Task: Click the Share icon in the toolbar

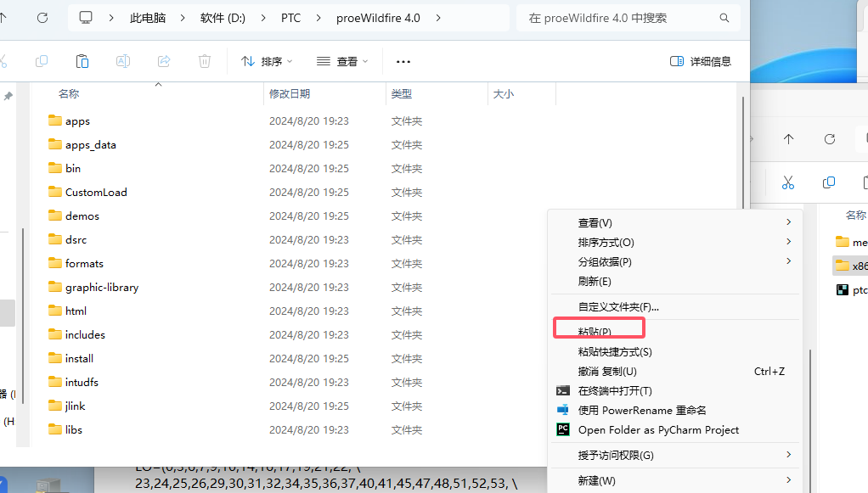Action: 164,61
